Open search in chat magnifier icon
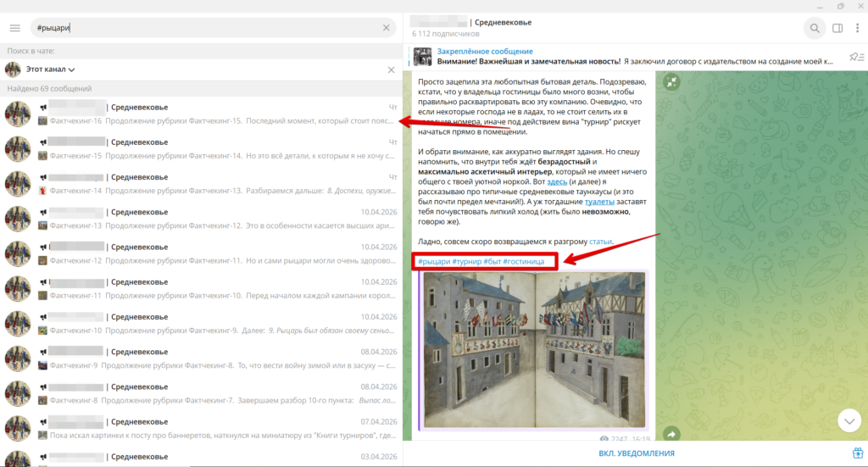The image size is (868, 467). 815,28
